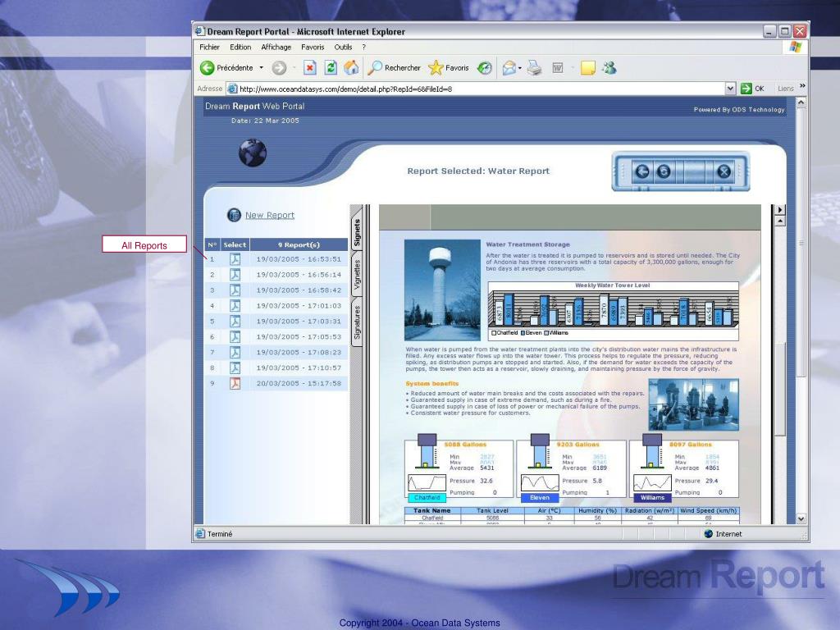Select report dated 19/03/2005 - 17:01:03
This screenshot has width=840, height=630.
tap(299, 306)
